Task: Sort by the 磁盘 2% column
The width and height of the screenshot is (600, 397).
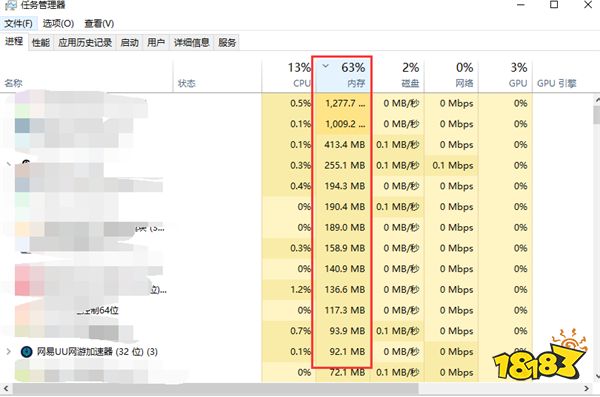Action: tap(398, 75)
